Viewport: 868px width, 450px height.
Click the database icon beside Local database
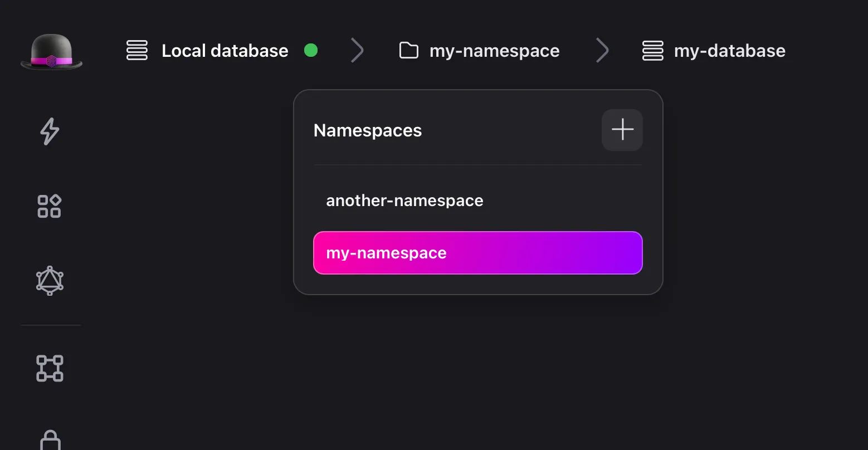pos(136,50)
